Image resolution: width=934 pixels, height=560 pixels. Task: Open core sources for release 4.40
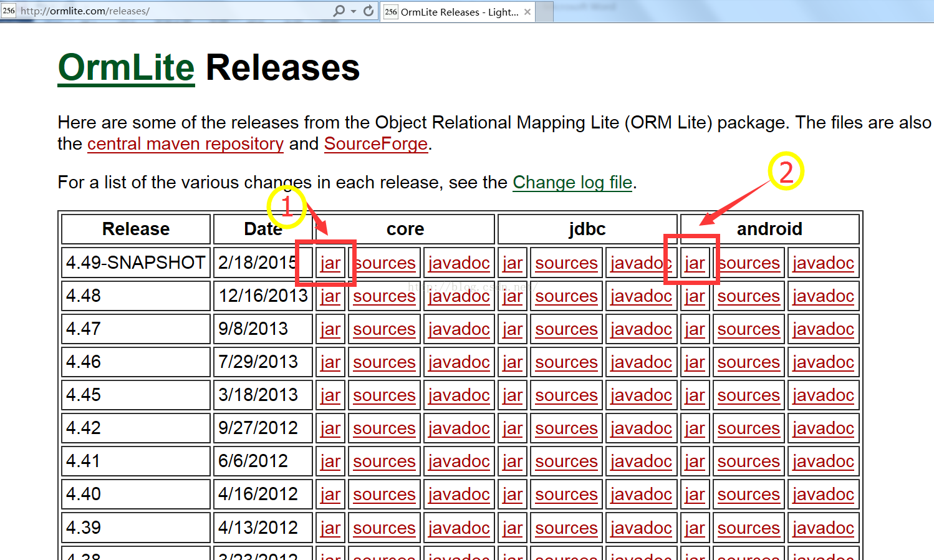384,495
